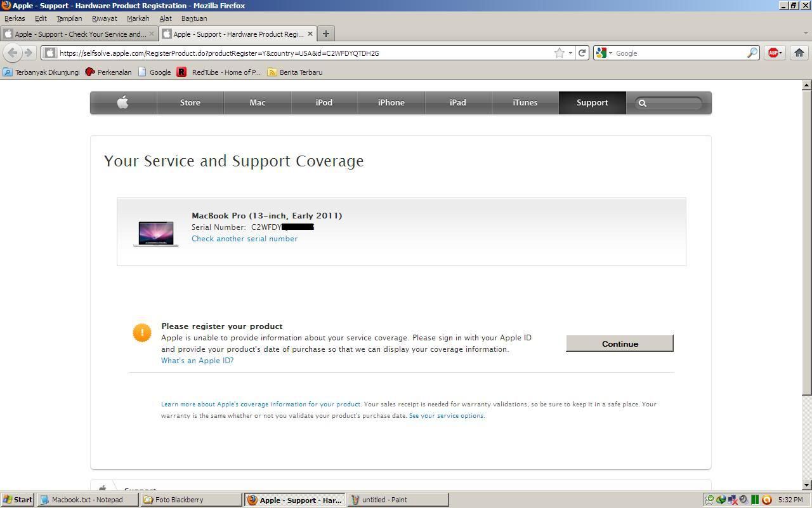Click the magnifier search button in Google box
Image resolution: width=812 pixels, height=508 pixels.
click(752, 53)
